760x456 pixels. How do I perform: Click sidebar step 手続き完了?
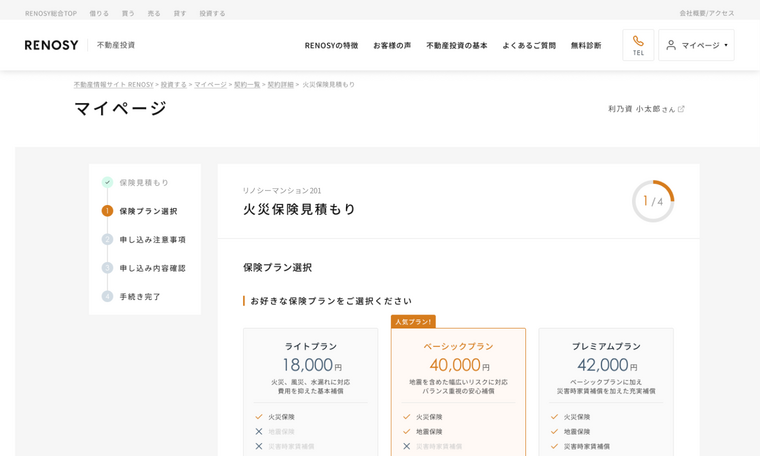tap(140, 297)
